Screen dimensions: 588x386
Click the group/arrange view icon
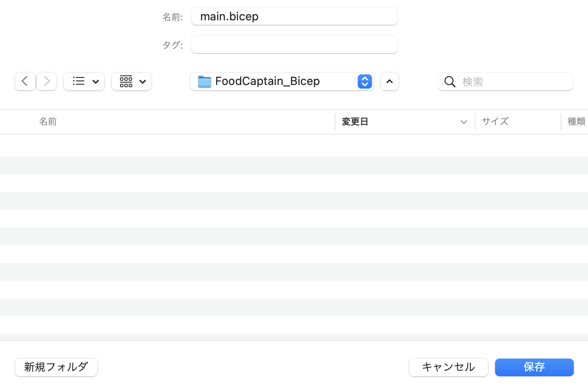click(126, 81)
